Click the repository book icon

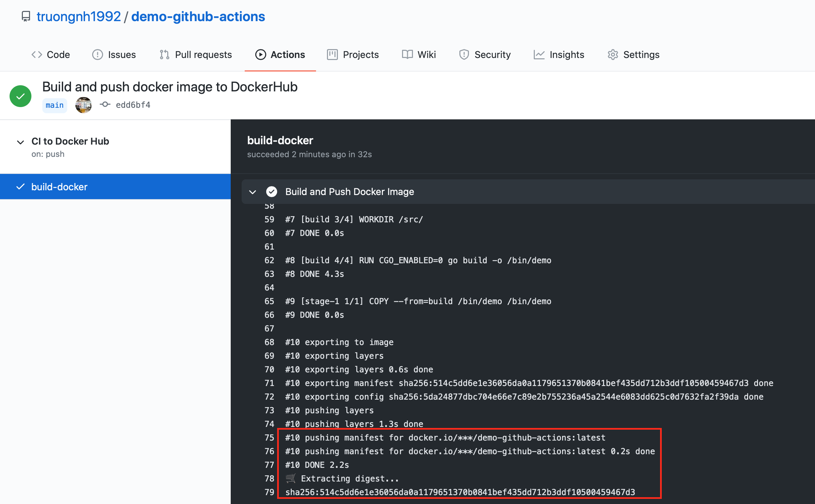point(26,16)
